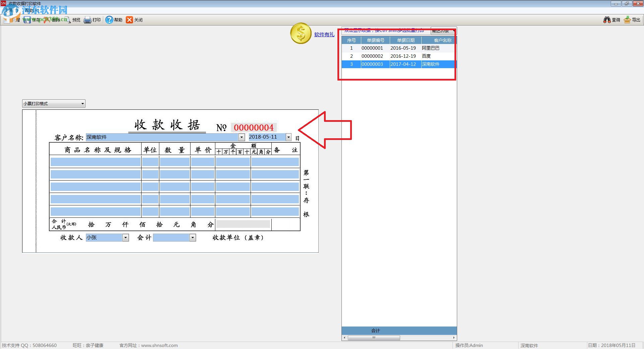Save the receipt with the 保存 icon

pyautogui.click(x=27, y=20)
